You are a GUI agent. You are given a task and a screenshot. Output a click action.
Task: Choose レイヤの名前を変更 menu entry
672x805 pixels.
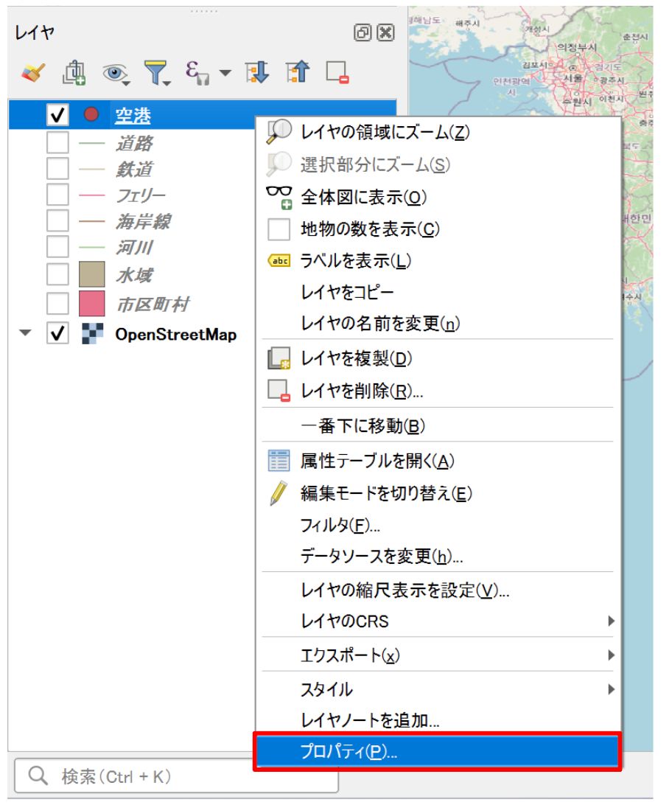click(438, 324)
